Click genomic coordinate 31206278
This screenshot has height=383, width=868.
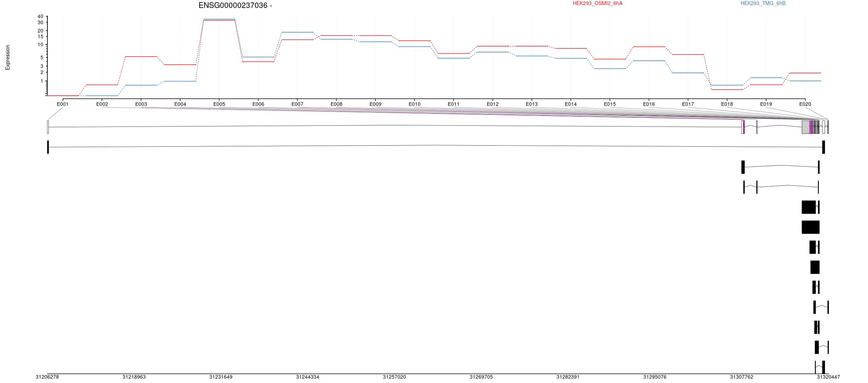pyautogui.click(x=47, y=377)
